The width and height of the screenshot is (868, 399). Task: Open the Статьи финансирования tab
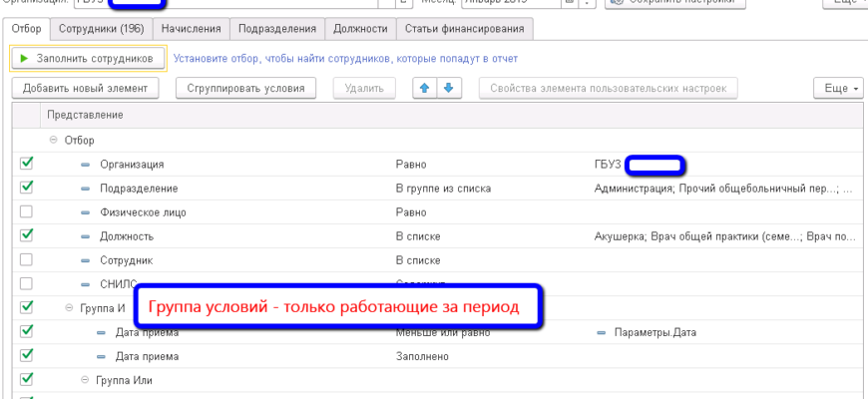click(x=465, y=29)
